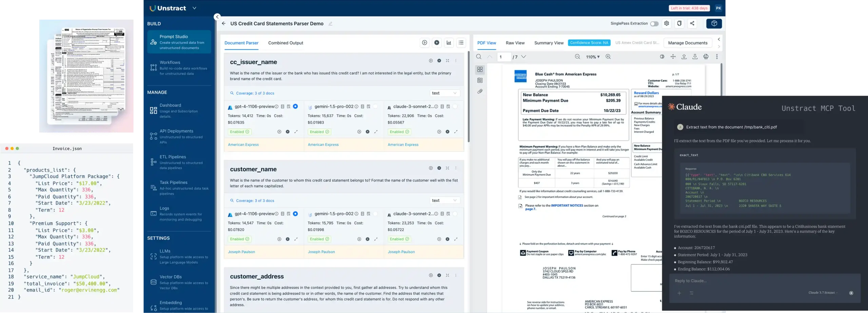Image resolution: width=868 pixels, height=313 pixels.
Task: Open the PDF thumbnails panel icon
Action: point(480,70)
